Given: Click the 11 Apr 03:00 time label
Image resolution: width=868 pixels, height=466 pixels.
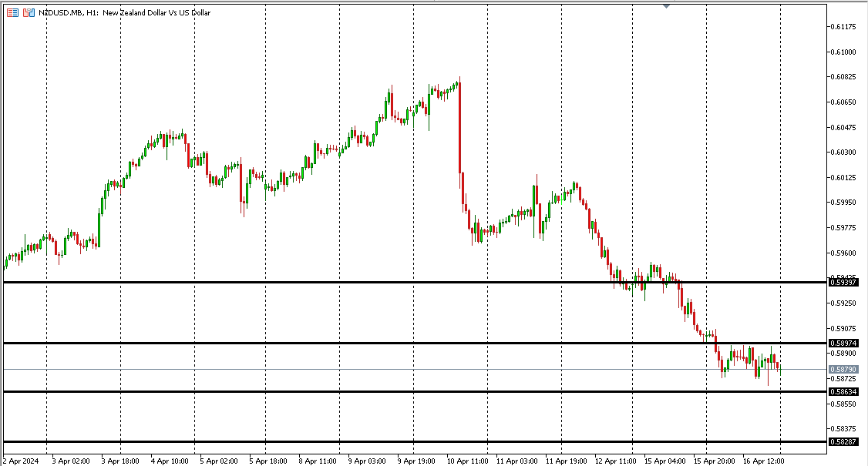Looking at the screenshot, I should 516,461.
